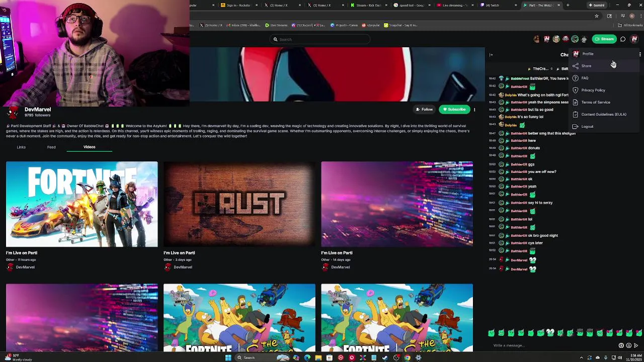644x362 pixels.
Task: Switch to the Feed tab
Action: (x=51, y=147)
